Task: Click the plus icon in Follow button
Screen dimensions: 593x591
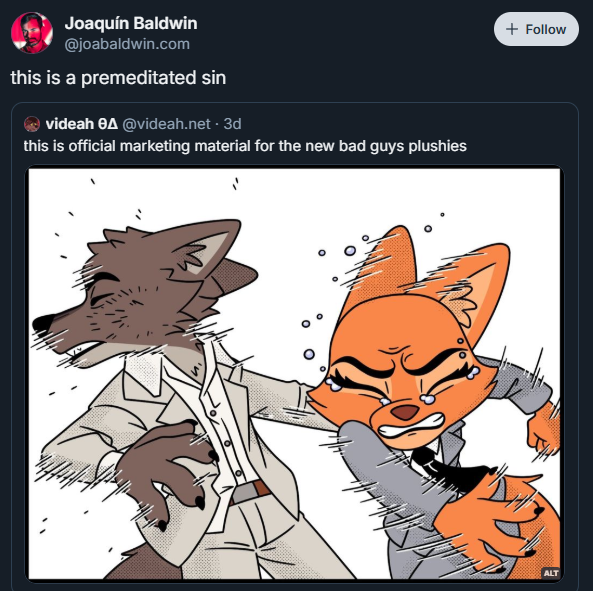Action: [x=511, y=29]
